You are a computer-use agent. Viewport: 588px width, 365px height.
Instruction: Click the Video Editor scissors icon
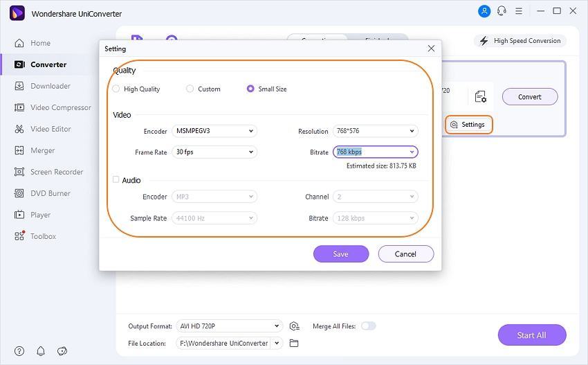(x=19, y=129)
